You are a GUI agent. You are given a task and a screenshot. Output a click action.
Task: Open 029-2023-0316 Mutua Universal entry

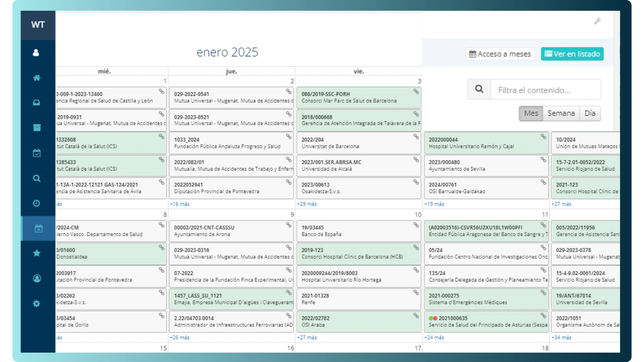[x=231, y=253]
